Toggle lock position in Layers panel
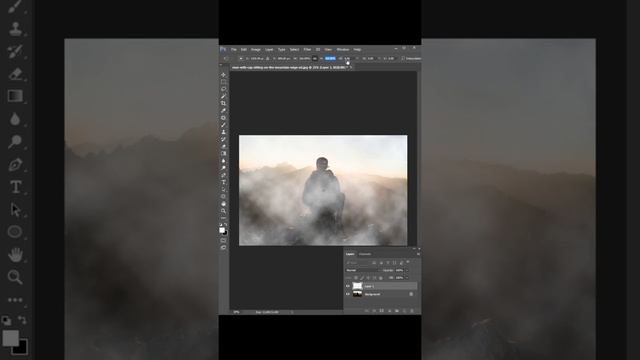 coord(368,278)
